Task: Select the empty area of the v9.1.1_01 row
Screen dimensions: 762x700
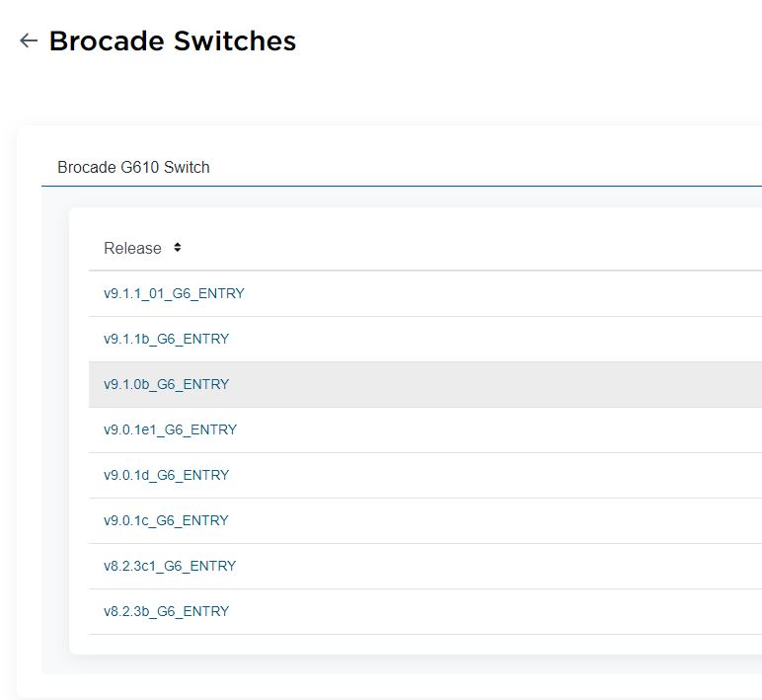Action: [x=494, y=293]
